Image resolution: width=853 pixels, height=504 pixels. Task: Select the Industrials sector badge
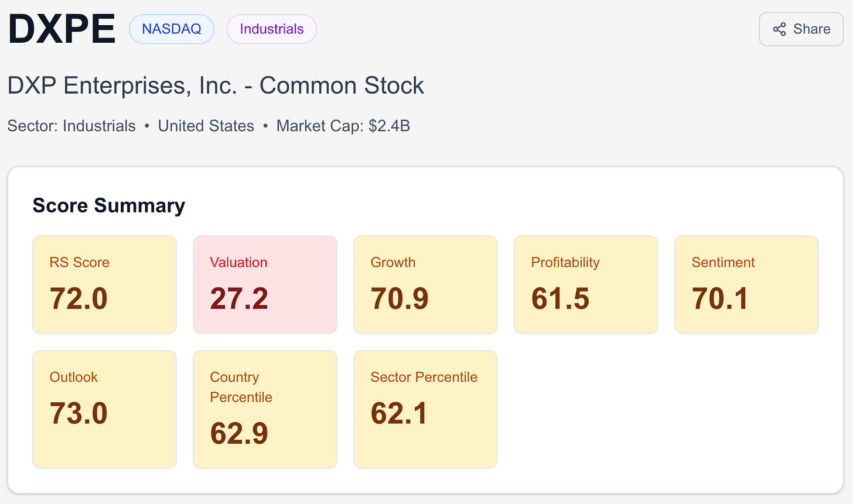point(271,29)
